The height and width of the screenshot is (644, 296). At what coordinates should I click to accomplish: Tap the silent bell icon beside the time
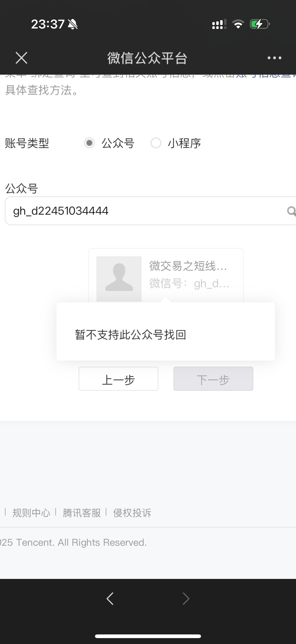(x=73, y=24)
